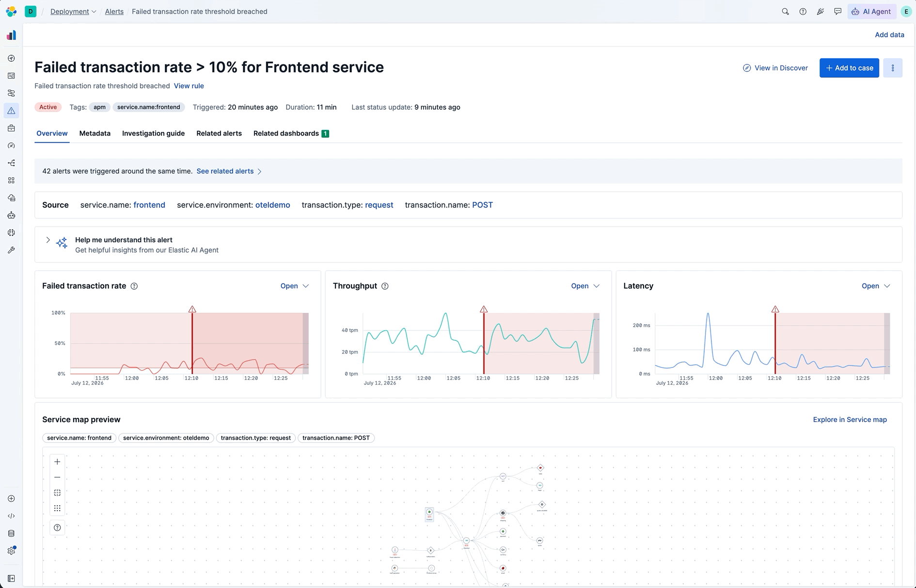Open Machine Learning brain sidebar icon
This screenshot has width=916, height=588.
click(11, 232)
